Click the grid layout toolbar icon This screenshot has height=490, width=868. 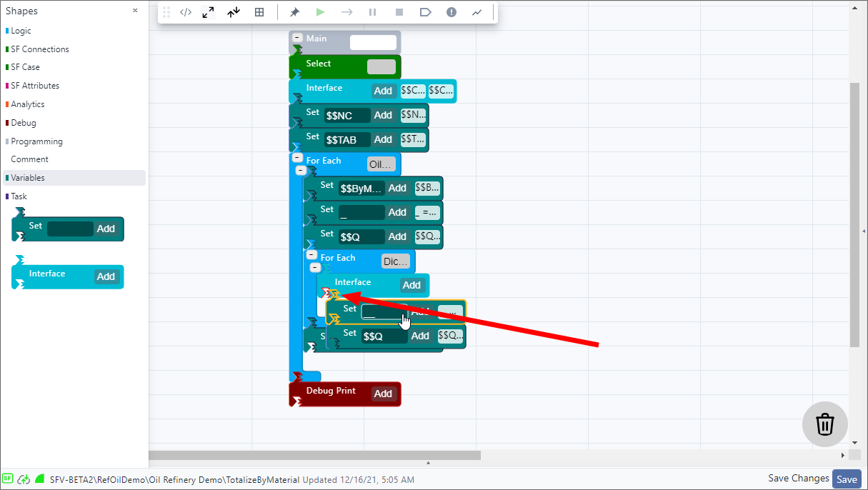[x=259, y=12]
